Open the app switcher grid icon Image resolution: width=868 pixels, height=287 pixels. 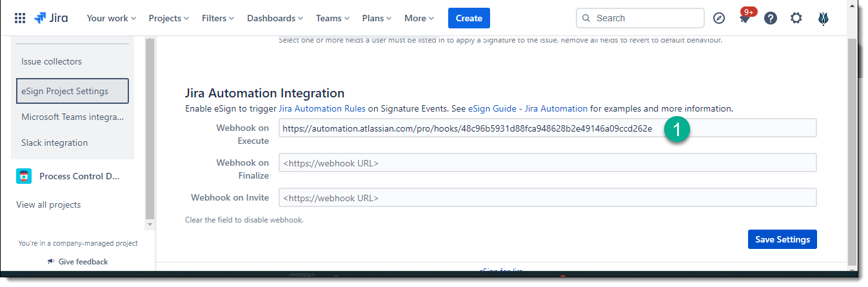(x=20, y=18)
